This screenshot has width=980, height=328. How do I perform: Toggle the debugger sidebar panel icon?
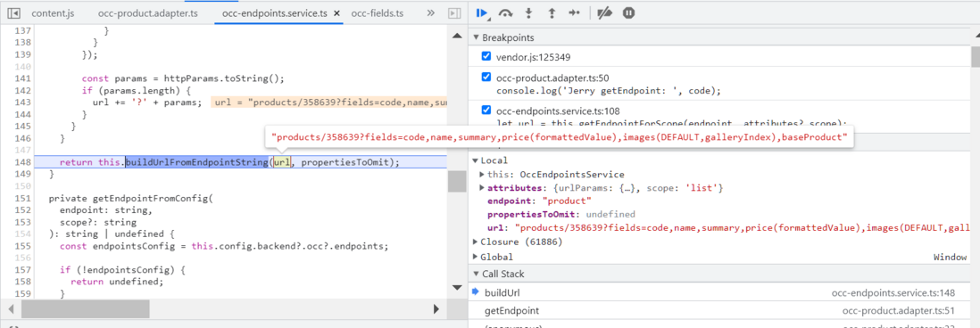(x=455, y=13)
